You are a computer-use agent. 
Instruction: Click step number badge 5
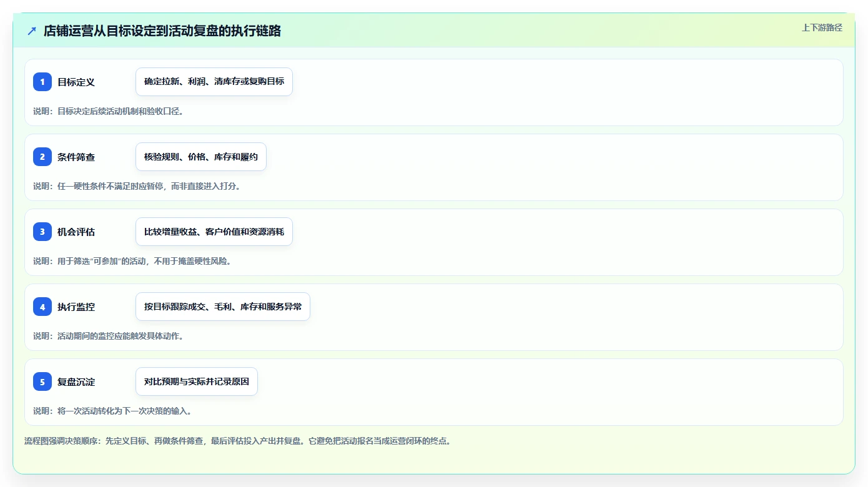(x=42, y=381)
